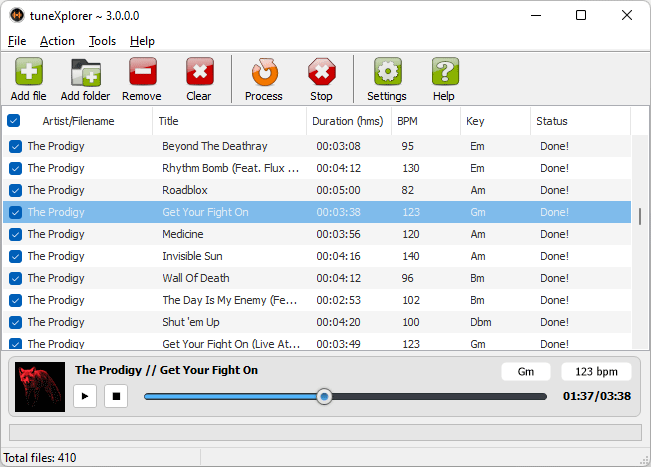Select the Beyond The Deathray title
651x467 pixels.
[x=215, y=146]
